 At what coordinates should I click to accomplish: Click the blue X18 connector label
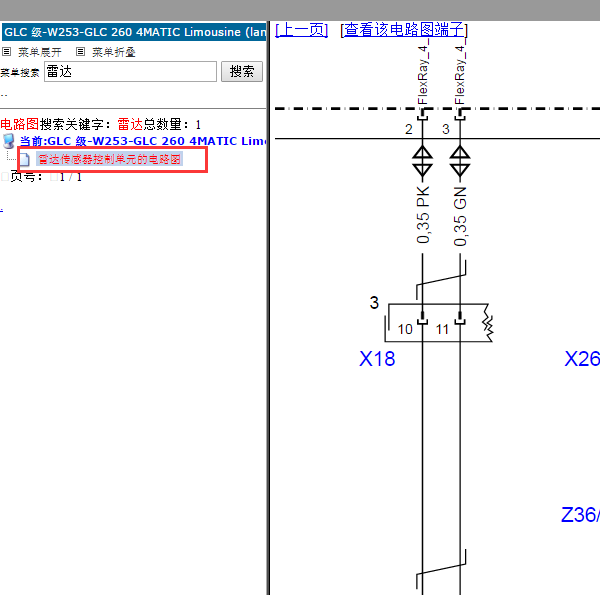coord(377,359)
